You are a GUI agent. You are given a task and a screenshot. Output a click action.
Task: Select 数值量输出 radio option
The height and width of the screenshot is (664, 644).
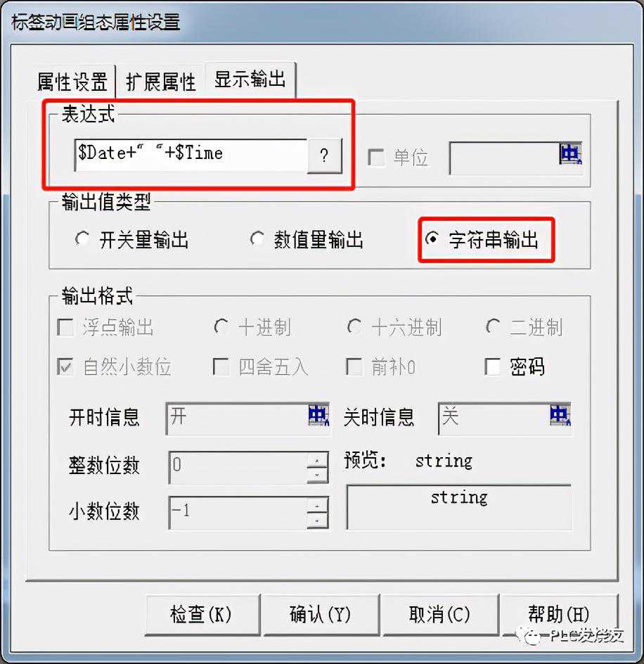pyautogui.click(x=257, y=239)
